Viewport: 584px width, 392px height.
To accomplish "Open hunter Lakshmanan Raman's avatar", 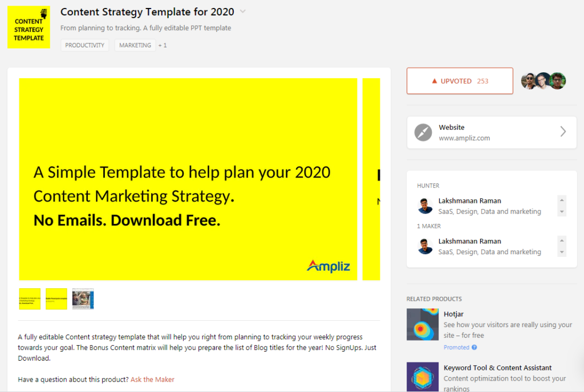I will [425, 206].
